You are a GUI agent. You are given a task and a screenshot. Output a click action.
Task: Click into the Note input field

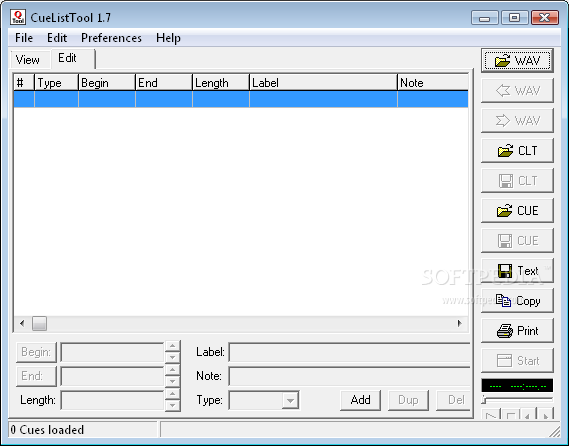(350, 376)
